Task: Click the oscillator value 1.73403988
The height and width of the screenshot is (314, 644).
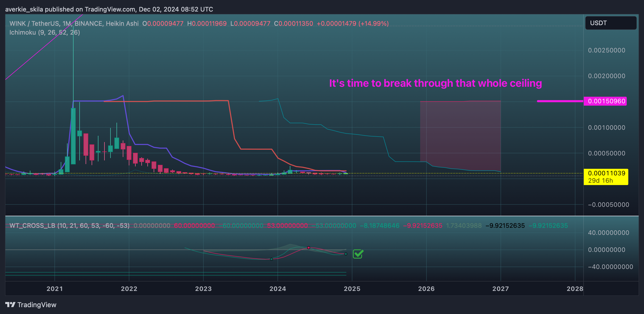Action: point(464,226)
